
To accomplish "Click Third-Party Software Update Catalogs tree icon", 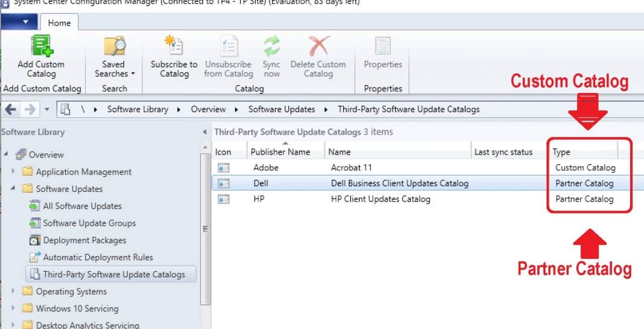I will (x=35, y=274).
